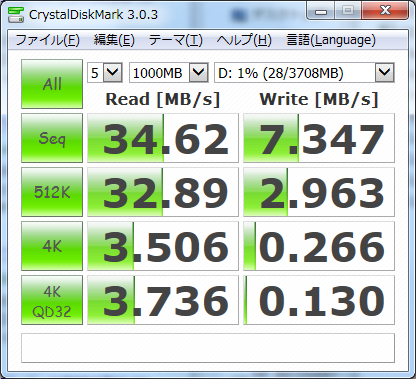Select the 4K QD32 read result 3.736
Image resolution: width=416 pixels, height=379 pixels.
point(163,300)
